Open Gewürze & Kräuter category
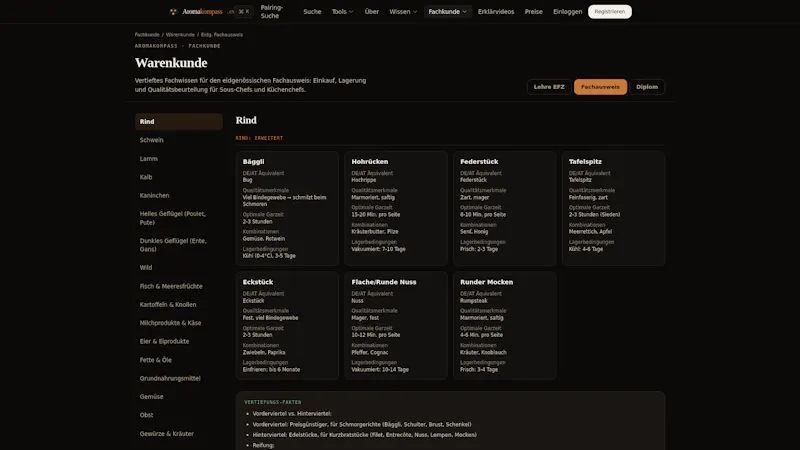Viewport: 800px width, 450px height. 179,434
